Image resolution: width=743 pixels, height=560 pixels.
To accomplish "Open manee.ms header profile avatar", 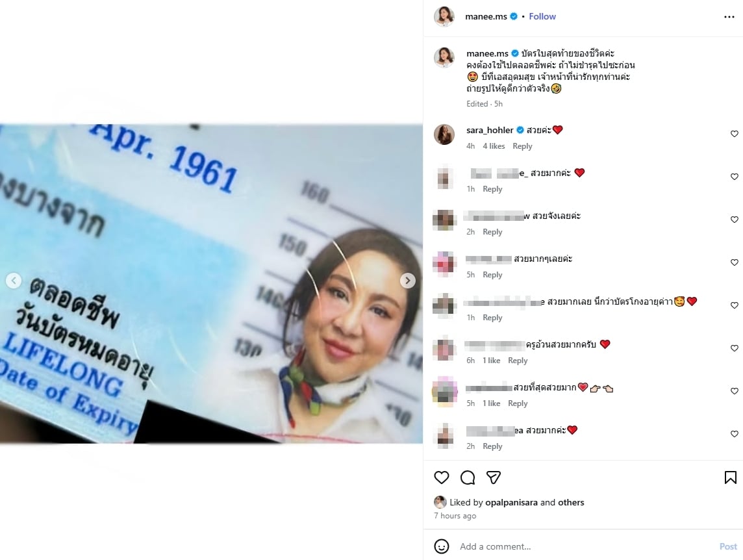I will click(444, 17).
